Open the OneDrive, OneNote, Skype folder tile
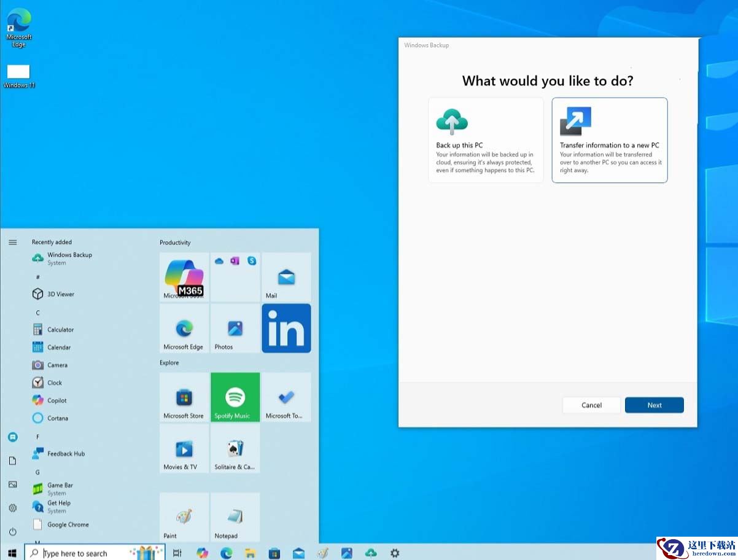738x560 pixels. [x=235, y=277]
